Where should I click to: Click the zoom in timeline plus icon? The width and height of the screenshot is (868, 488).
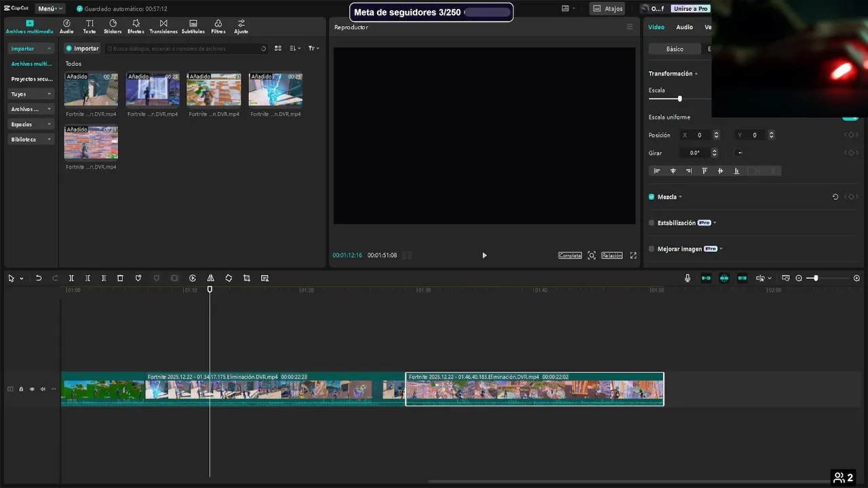(856, 278)
